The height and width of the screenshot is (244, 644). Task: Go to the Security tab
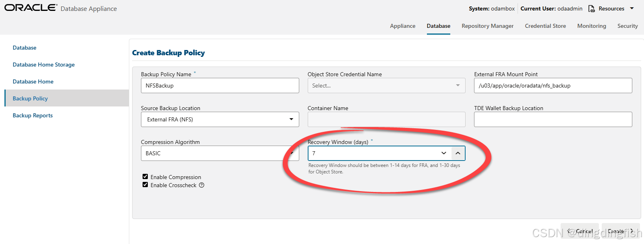click(x=627, y=26)
